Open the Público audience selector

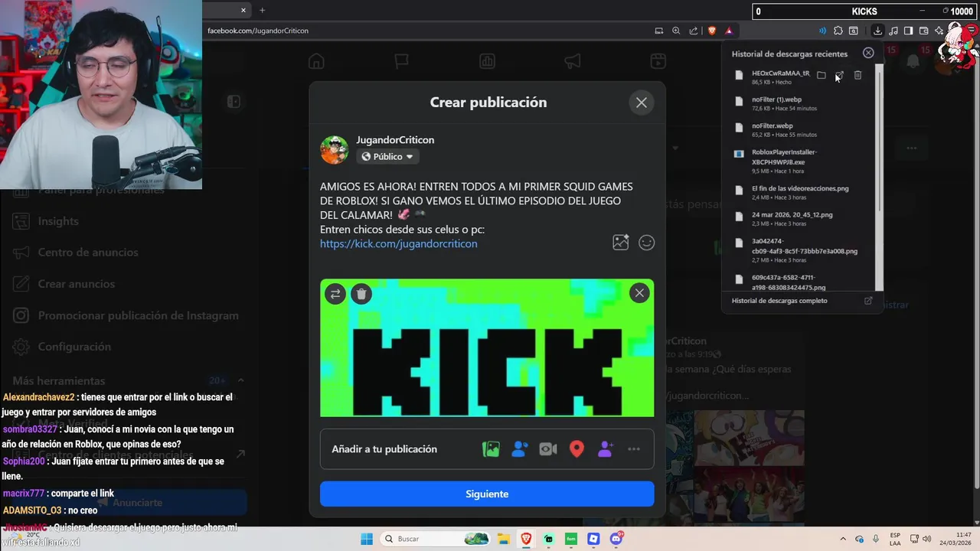coord(388,157)
